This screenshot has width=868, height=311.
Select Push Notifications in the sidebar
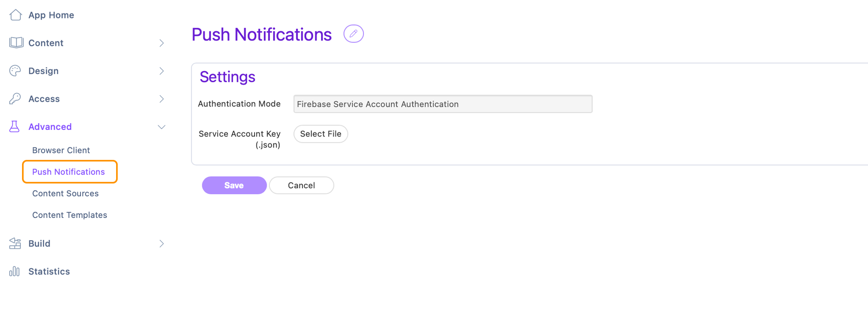(x=68, y=172)
